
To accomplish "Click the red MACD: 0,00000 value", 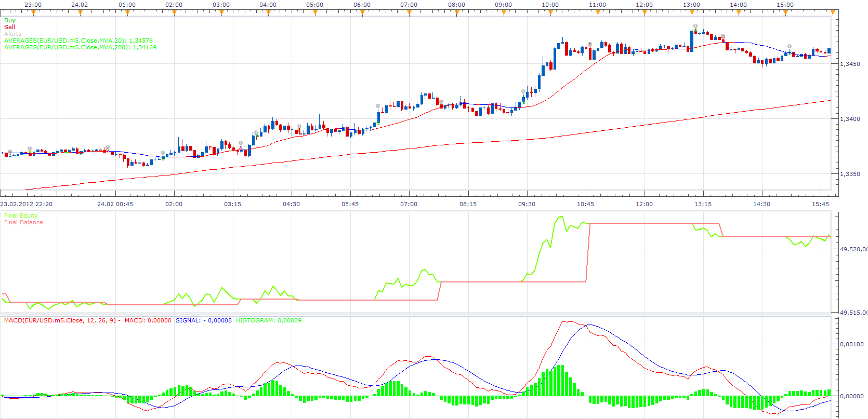I will coord(148,320).
